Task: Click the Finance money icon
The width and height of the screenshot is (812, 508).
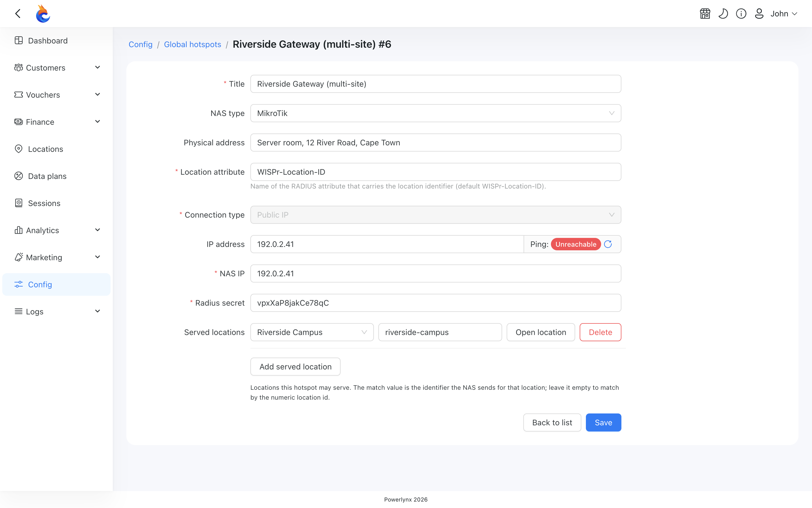Action: coord(19,122)
